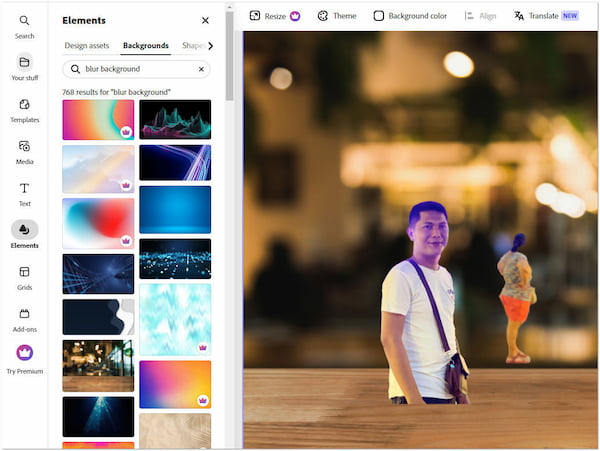The image size is (600, 451).
Task: Select the blurred cafe lights background thumbnail
Action: [98, 365]
